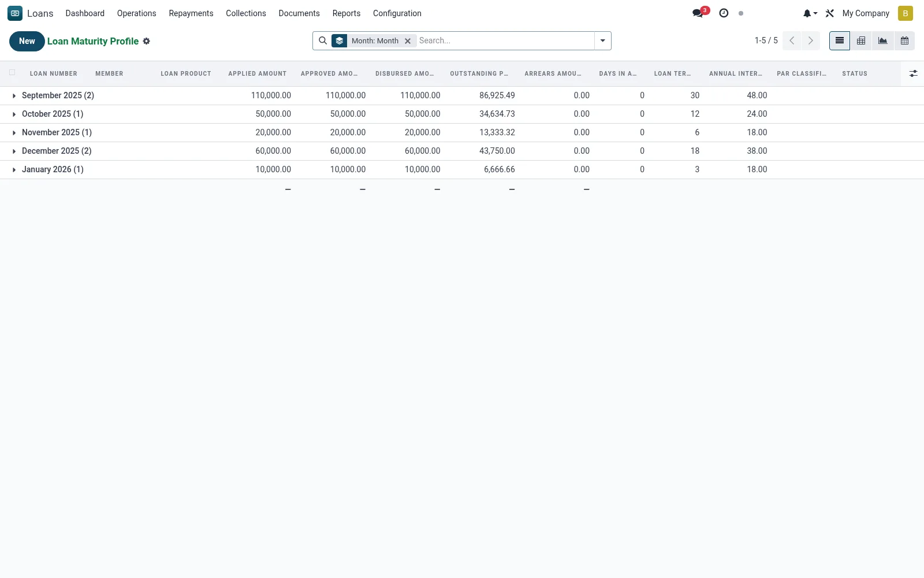The height and width of the screenshot is (578, 924).
Task: Switch to the graph view
Action: [x=883, y=40]
